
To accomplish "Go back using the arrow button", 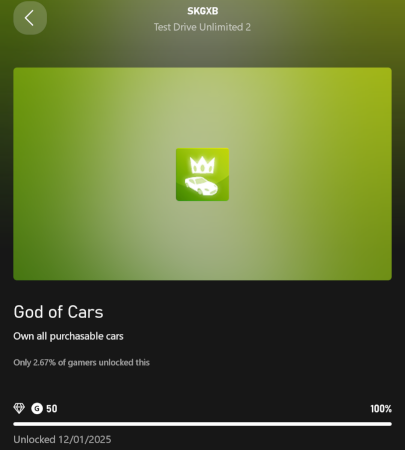I will click(x=30, y=18).
